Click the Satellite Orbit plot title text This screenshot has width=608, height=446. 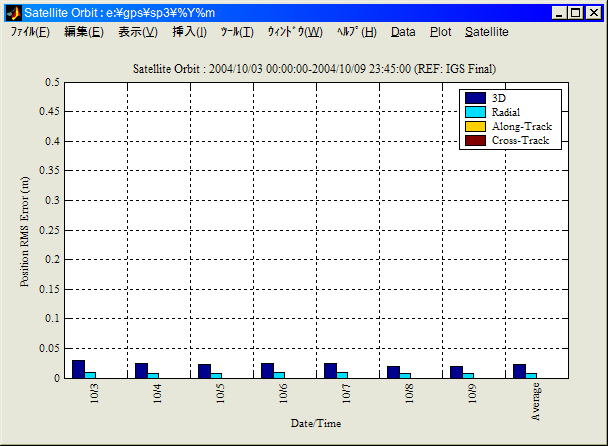coord(315,68)
